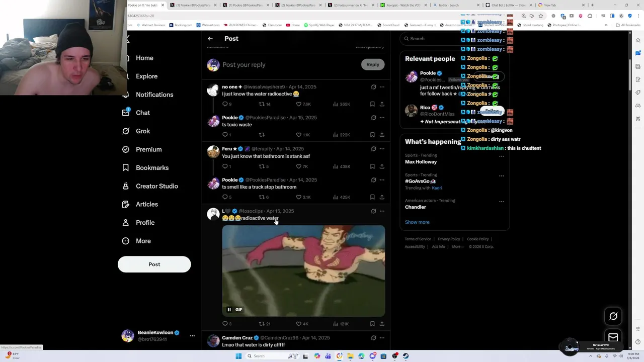Repost the no one reply with 14 reposts
This screenshot has width=644, height=362.
265,104
